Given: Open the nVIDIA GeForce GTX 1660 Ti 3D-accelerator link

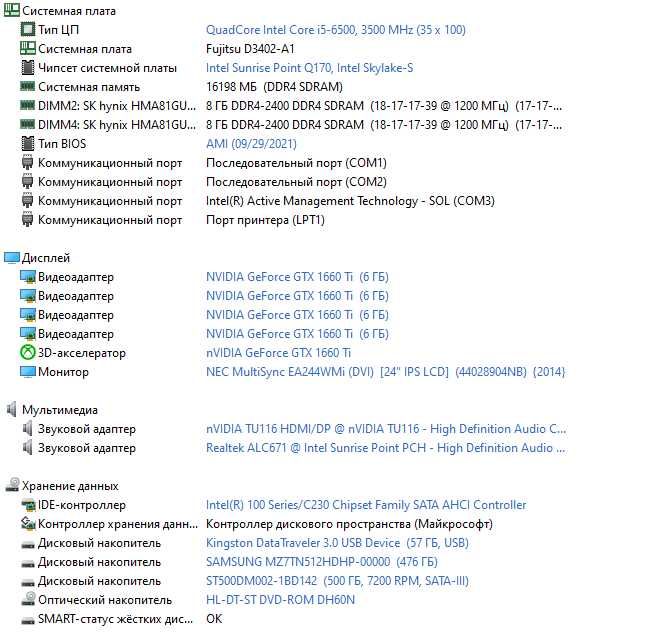Looking at the screenshot, I should pyautogui.click(x=278, y=353).
